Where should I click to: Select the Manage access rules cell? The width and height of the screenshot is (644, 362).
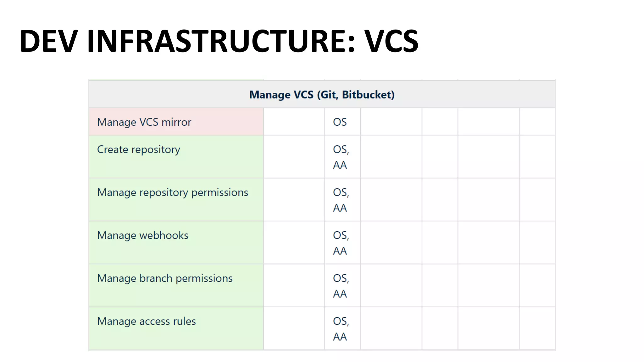(x=146, y=321)
